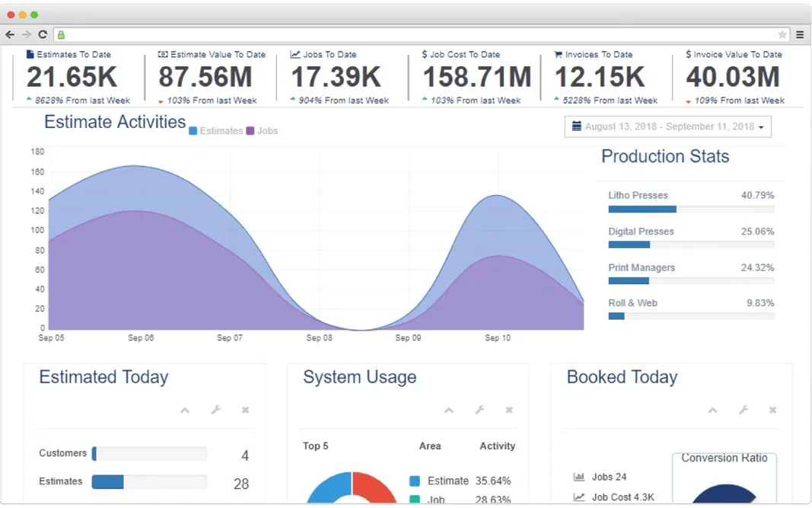The height and width of the screenshot is (508, 812).
Task: Toggle the Jobs series in the chart legend
Action: pos(260,130)
